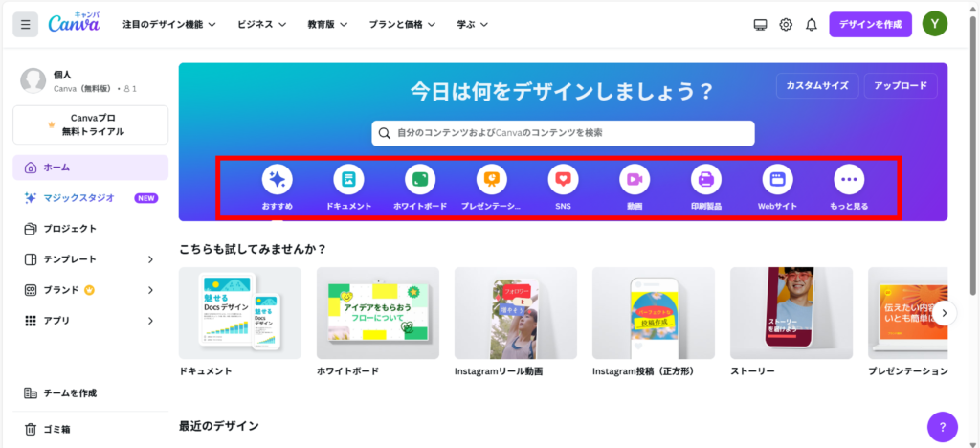Select the ドキュメント category icon
Image resolution: width=980 pixels, height=448 pixels.
pos(348,179)
